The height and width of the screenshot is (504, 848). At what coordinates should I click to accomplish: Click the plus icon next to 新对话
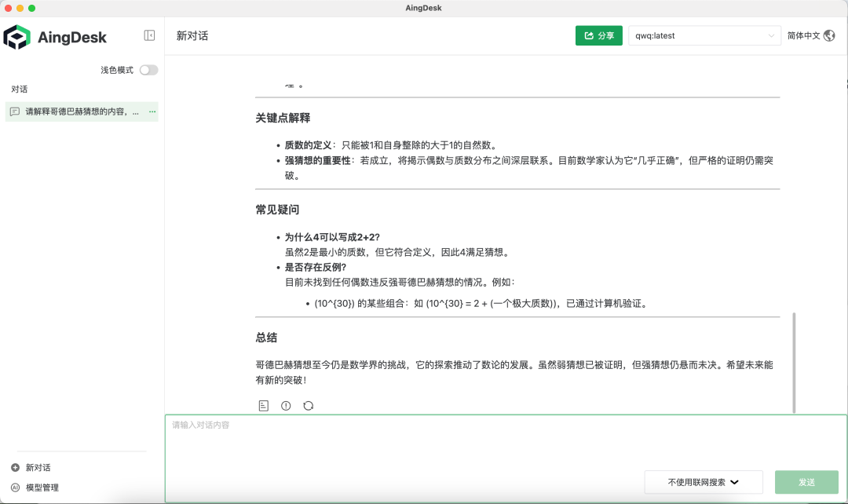[15, 467]
